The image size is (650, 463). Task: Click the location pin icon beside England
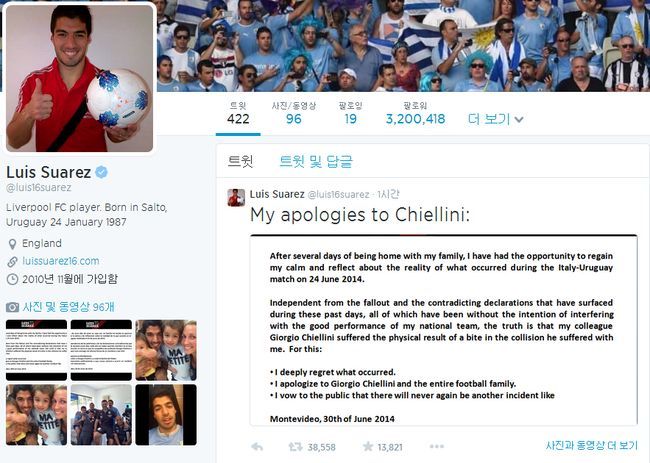point(12,244)
